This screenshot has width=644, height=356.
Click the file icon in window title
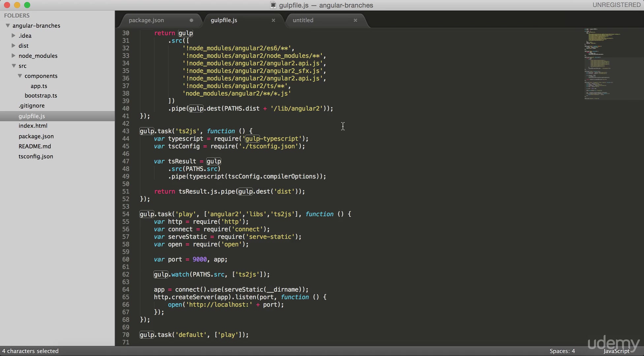coord(273,5)
